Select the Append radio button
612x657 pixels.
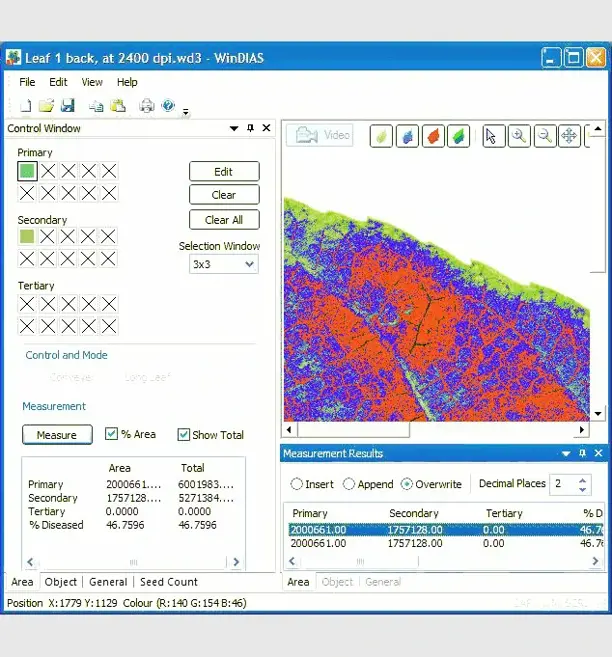349,484
